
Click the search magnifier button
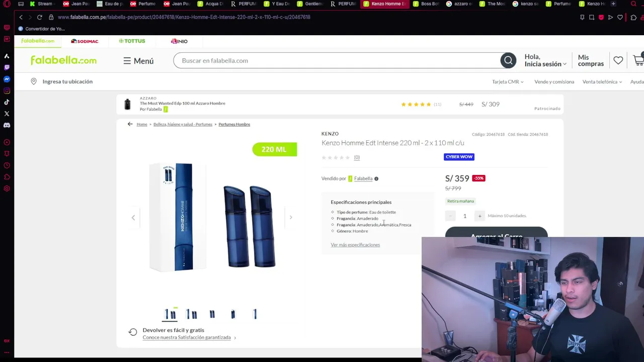point(508,60)
